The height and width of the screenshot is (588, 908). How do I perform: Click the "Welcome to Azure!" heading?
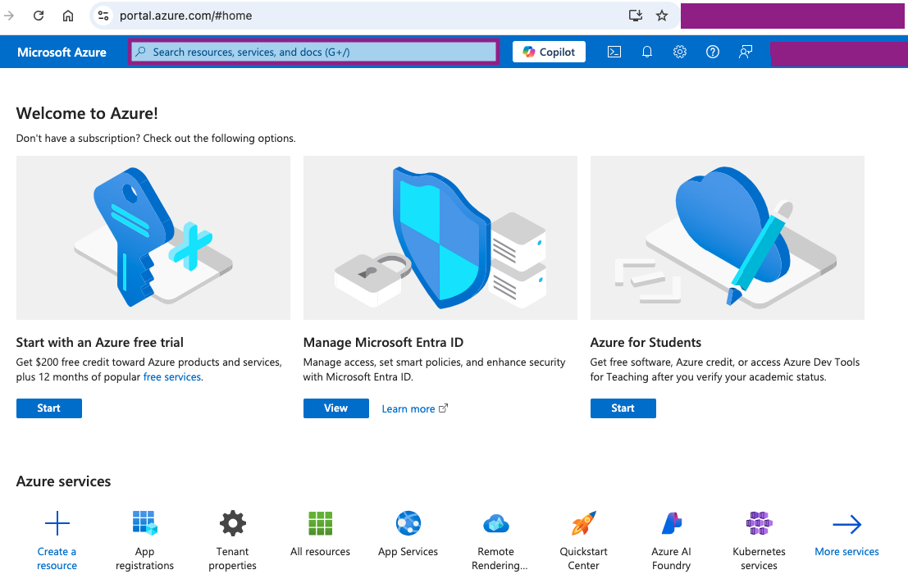(x=87, y=113)
